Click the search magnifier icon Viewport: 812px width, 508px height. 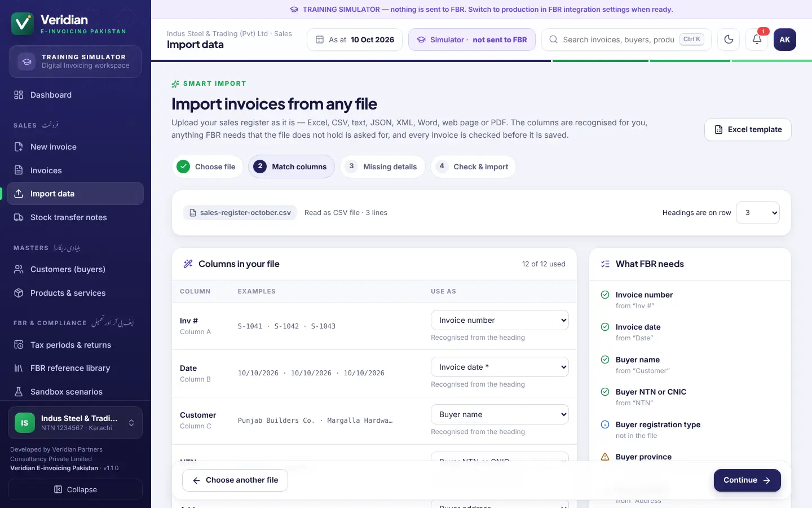tap(554, 40)
